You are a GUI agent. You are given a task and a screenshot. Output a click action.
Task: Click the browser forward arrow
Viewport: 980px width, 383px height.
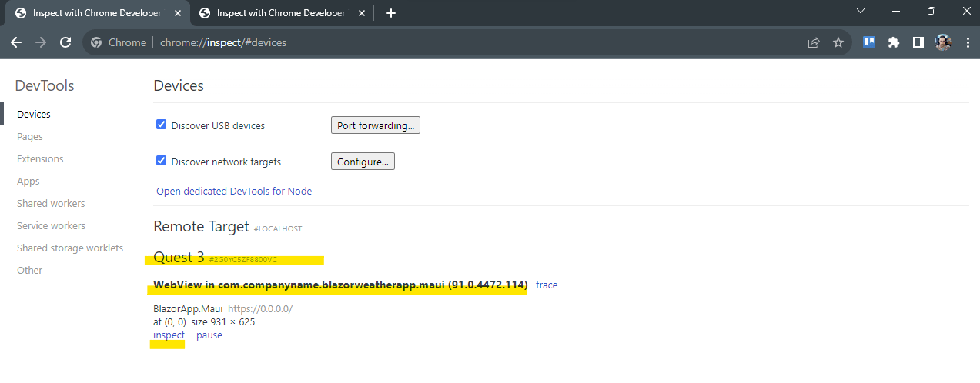coord(41,42)
